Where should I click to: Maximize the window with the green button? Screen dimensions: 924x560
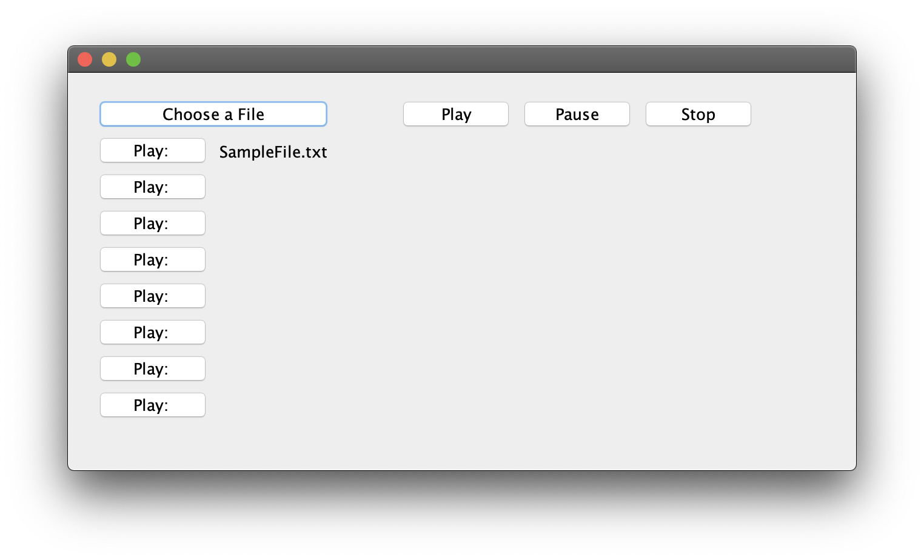pos(133,59)
